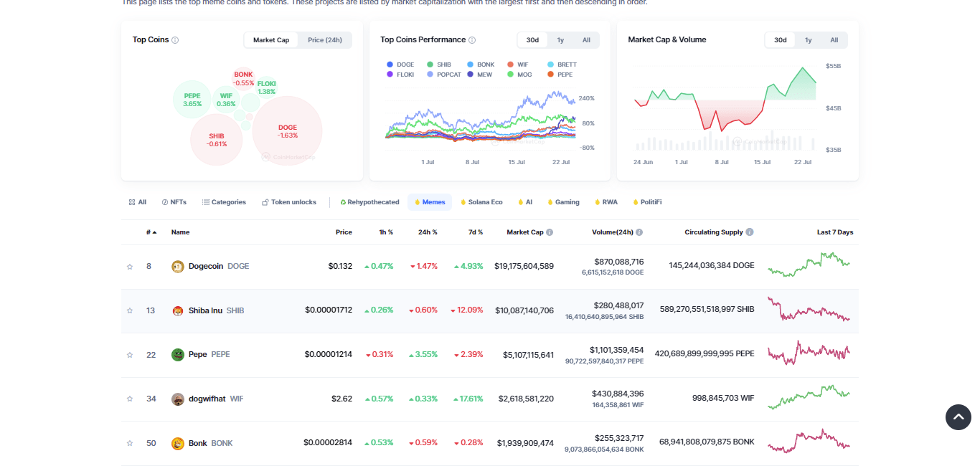
Task: Click the FLOKI bubble in Top Coins
Action: (x=267, y=87)
